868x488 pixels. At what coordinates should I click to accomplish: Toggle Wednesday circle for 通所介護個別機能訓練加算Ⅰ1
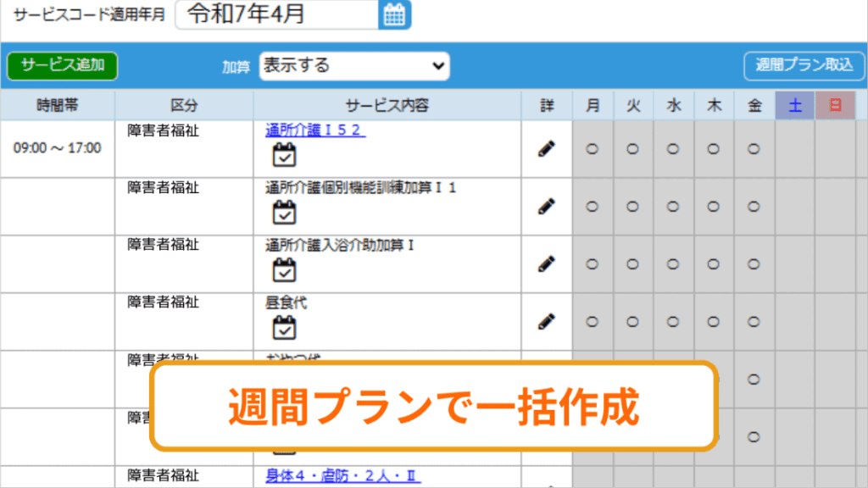[x=673, y=207]
